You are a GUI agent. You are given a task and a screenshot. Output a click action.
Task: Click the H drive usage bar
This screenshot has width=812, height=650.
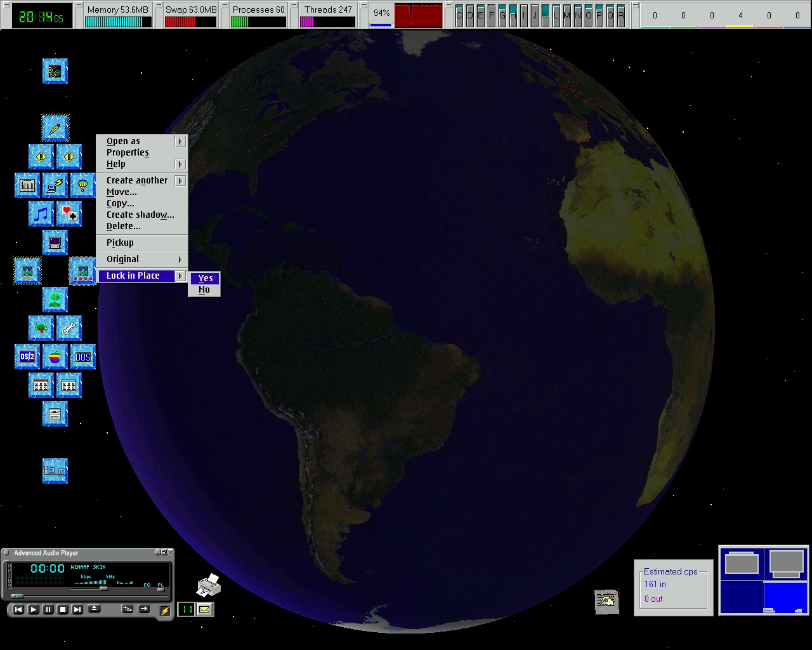[513, 15]
